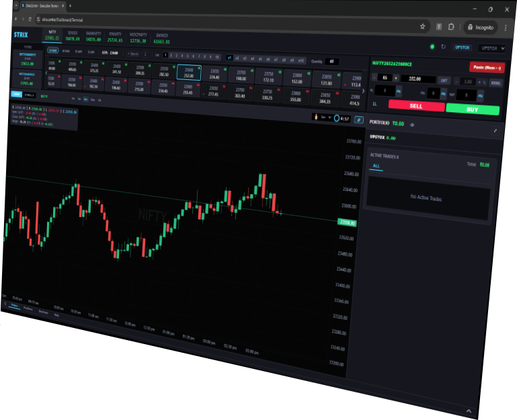517x420 pixels.
Task: Select the 23800 PE option at 355.00
Action: click(x=296, y=96)
